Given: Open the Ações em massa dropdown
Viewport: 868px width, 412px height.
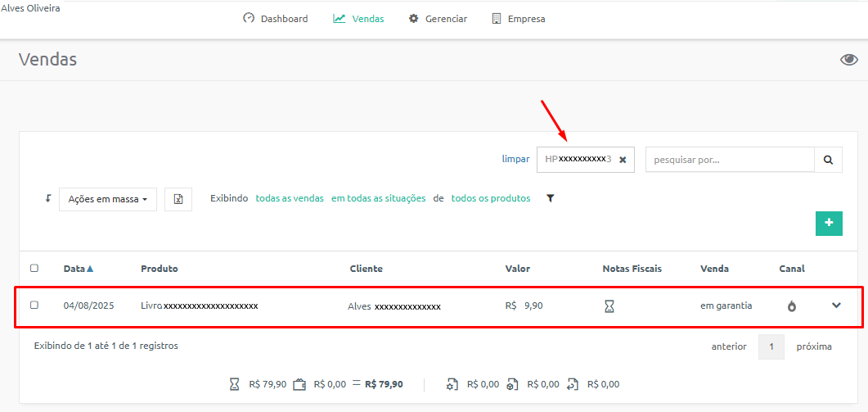Looking at the screenshot, I should (x=108, y=199).
